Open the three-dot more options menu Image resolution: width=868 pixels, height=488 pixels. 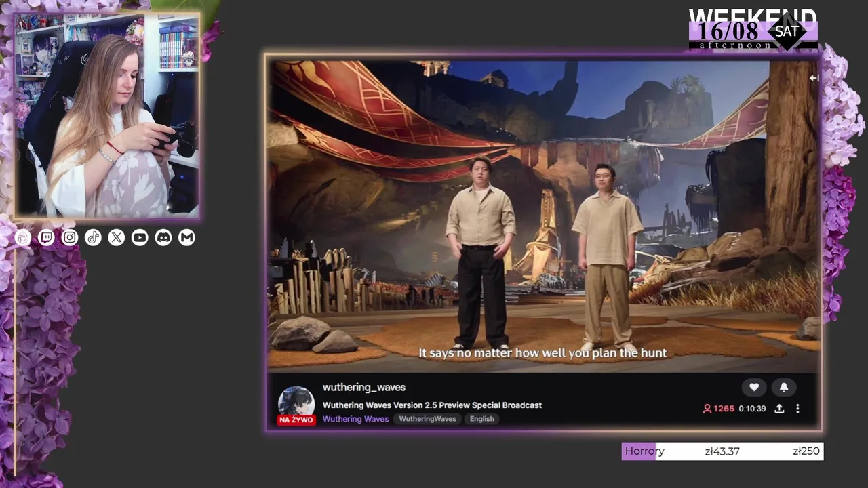pos(797,409)
